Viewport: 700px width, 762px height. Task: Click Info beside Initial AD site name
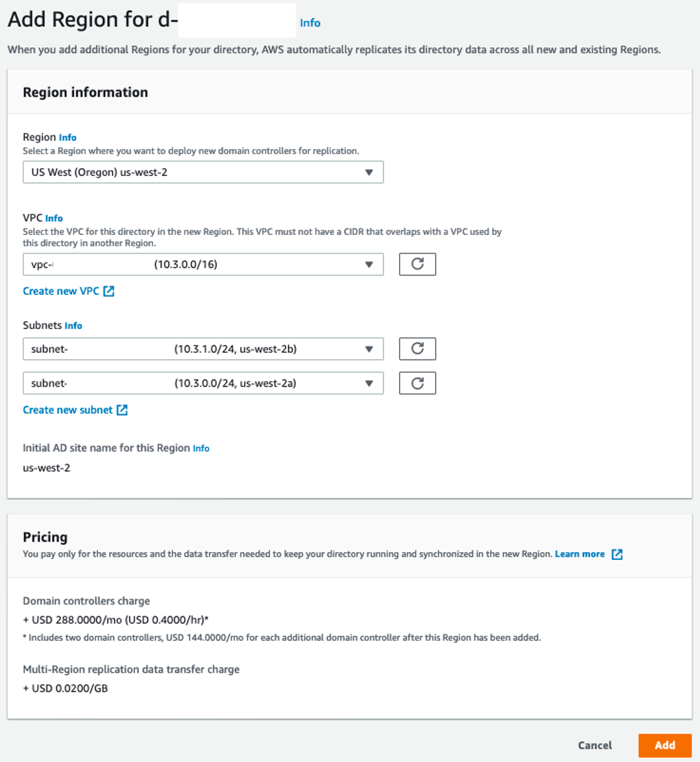coord(200,448)
